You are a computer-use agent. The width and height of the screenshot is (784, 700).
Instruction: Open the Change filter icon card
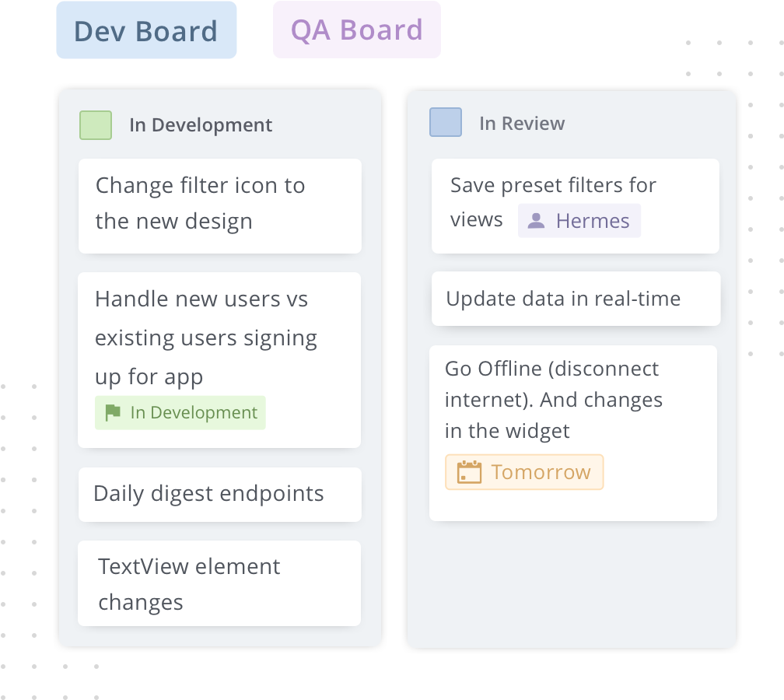coord(220,206)
